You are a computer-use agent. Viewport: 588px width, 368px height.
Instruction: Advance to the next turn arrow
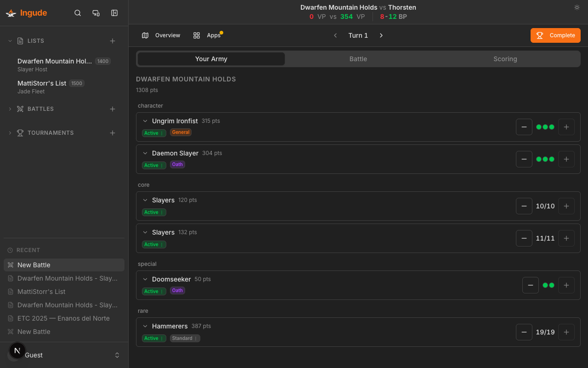[381, 35]
